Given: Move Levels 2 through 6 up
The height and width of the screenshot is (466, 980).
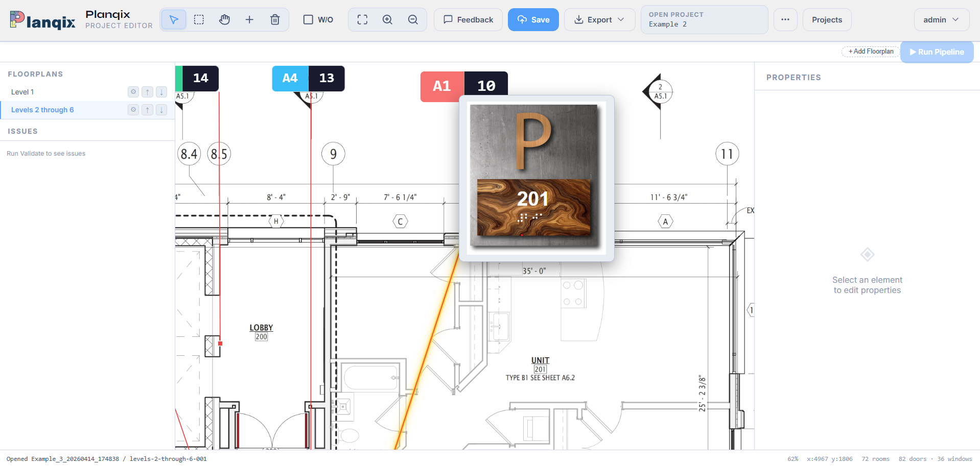Looking at the screenshot, I should (x=147, y=110).
